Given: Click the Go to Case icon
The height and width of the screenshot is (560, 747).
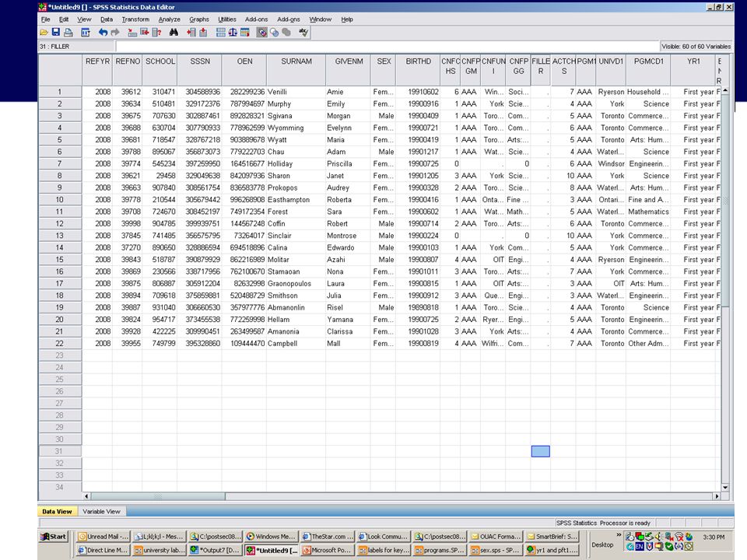Looking at the screenshot, I should pos(132,33).
